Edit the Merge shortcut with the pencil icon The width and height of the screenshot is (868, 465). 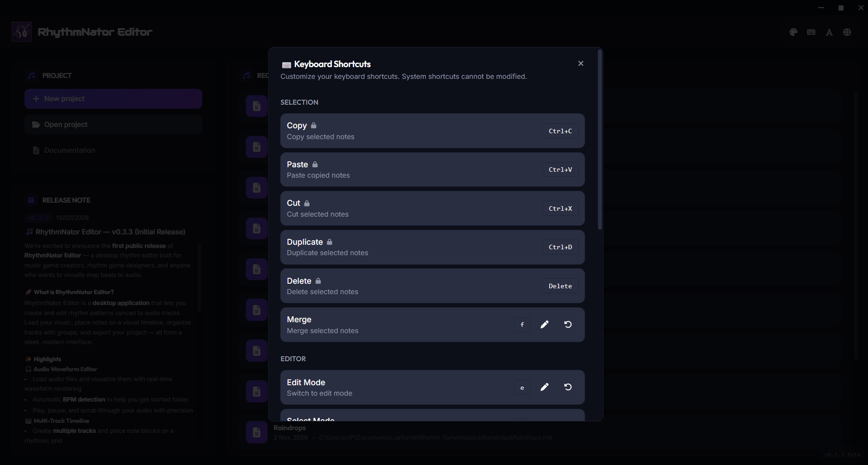(545, 325)
